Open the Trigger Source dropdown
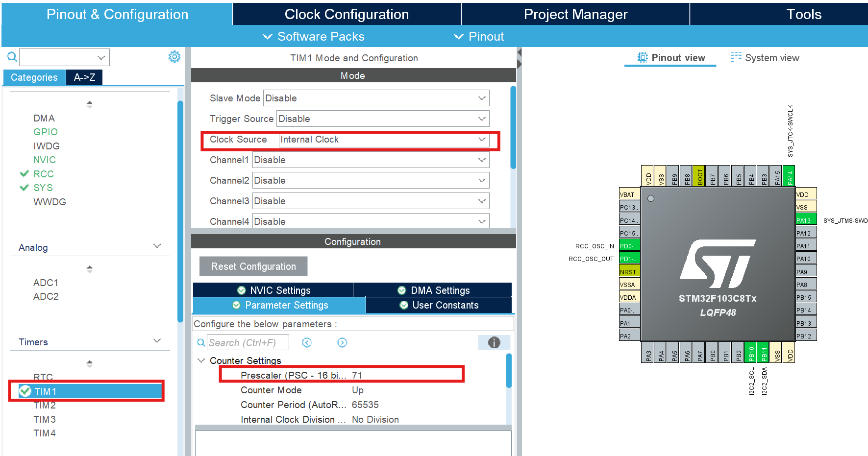 383,119
